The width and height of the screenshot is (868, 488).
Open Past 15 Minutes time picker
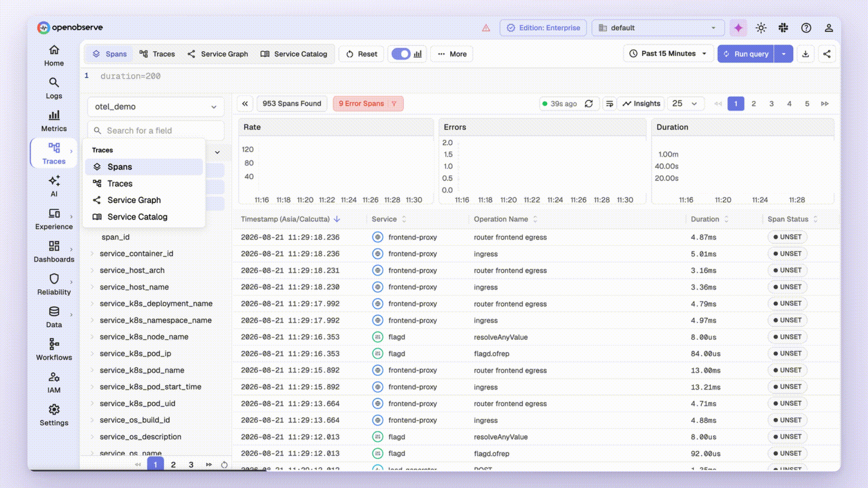pos(668,54)
